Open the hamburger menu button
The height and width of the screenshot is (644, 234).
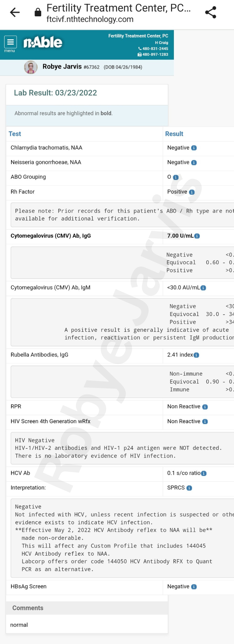coord(10,42)
